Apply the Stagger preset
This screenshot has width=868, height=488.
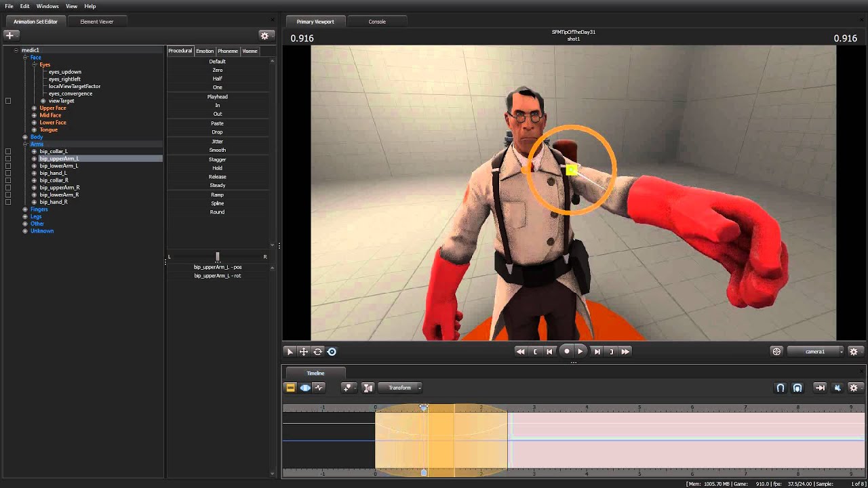pos(217,159)
